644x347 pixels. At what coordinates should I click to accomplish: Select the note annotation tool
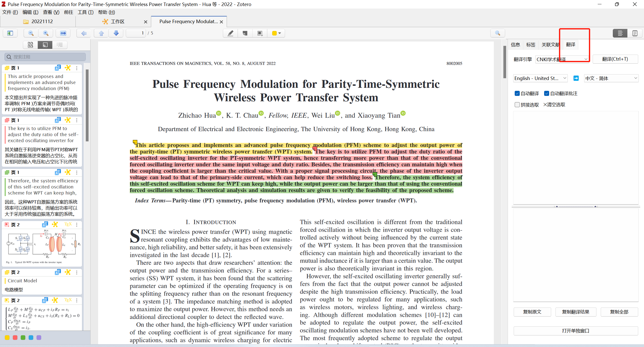coord(245,33)
